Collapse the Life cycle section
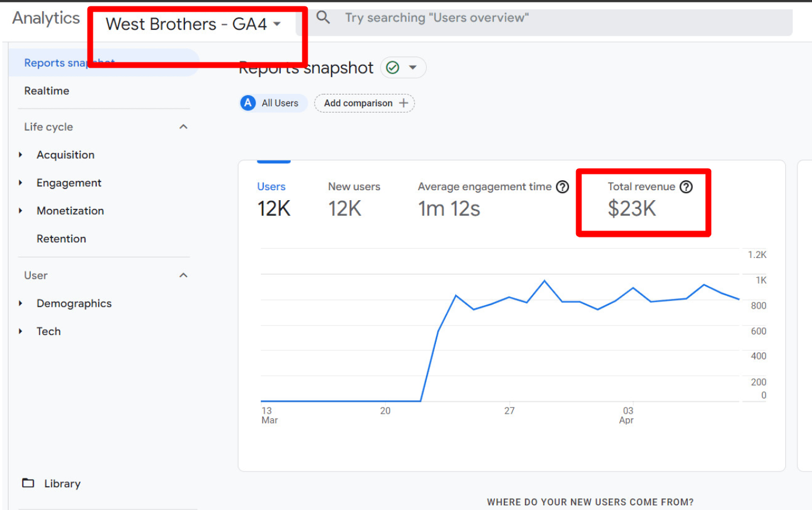Image resolution: width=812 pixels, height=510 pixels. 183,127
